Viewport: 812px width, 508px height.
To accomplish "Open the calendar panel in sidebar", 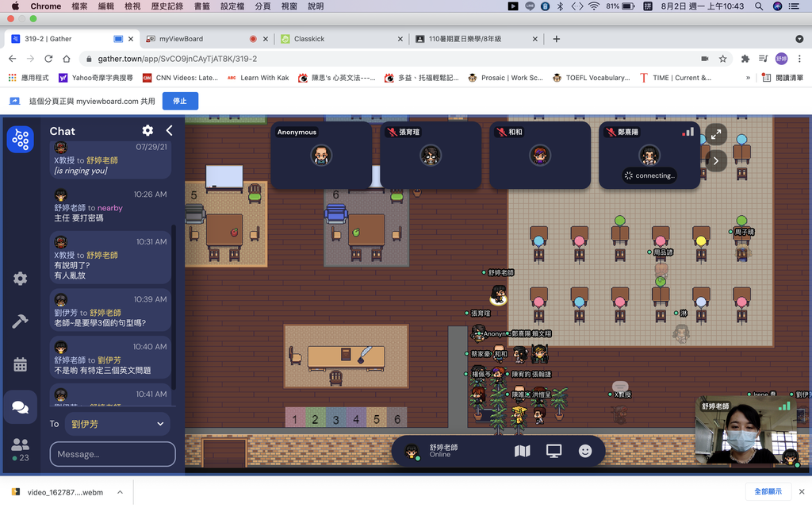I will [20, 364].
